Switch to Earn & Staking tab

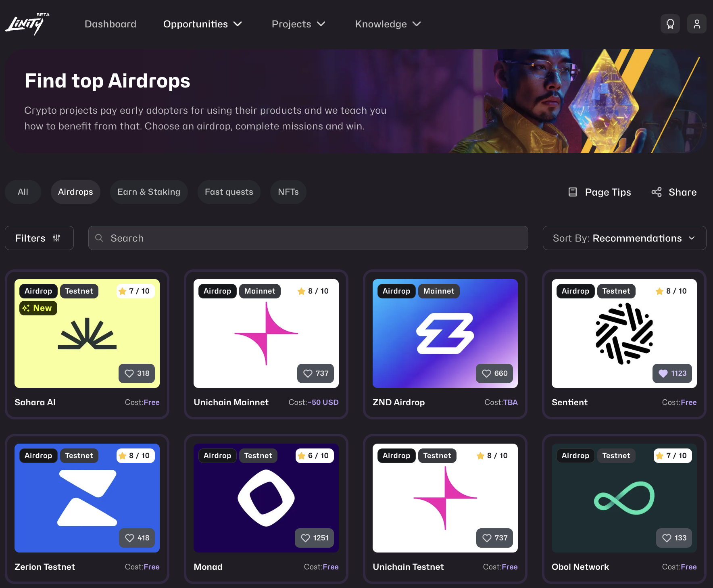149,192
